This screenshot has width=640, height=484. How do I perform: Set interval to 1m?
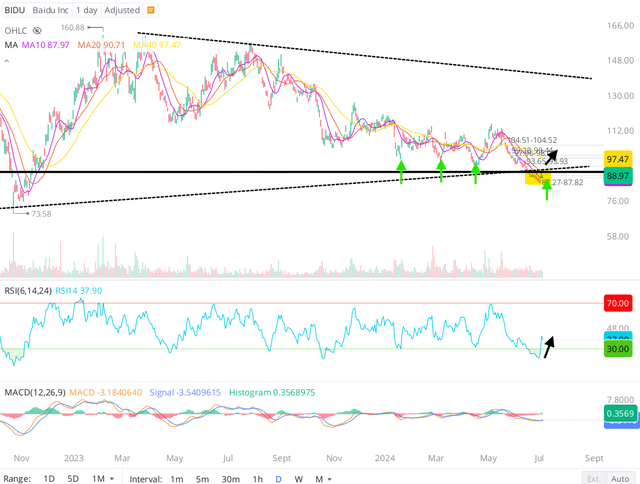(x=177, y=479)
